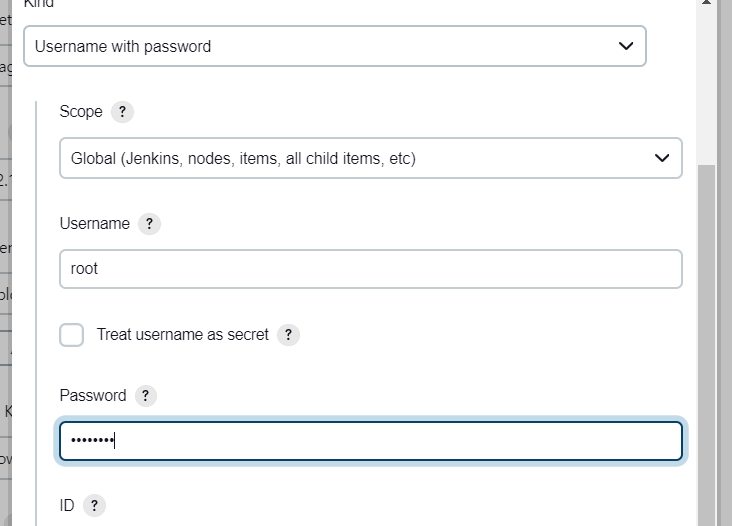
Task: Focus the Username field containing root
Action: [371, 269]
